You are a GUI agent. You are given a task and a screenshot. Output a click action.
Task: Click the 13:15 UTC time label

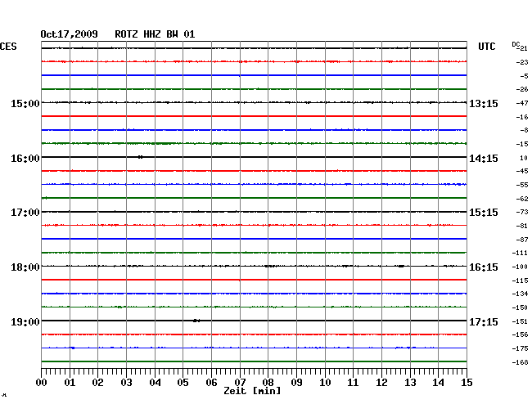click(484, 103)
